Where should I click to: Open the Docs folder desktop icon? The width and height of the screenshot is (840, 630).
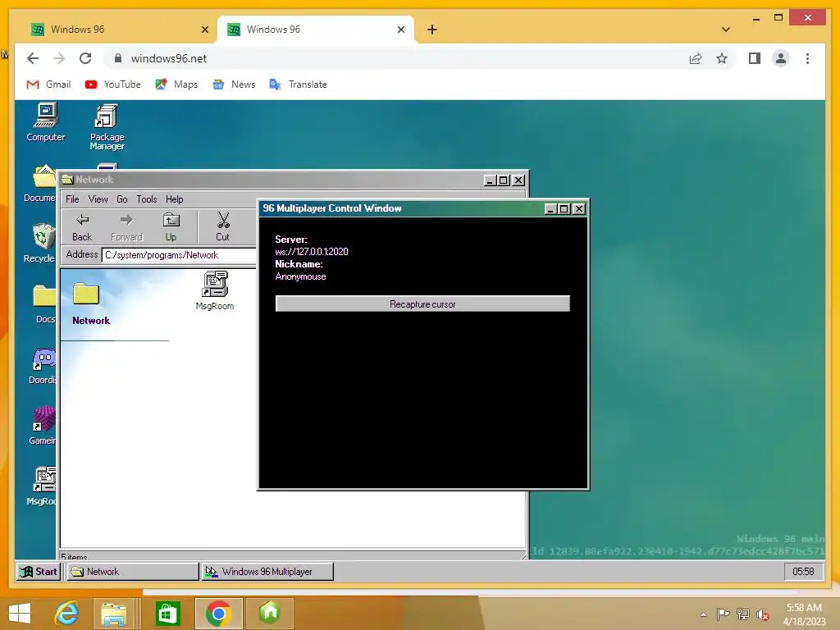(44, 304)
